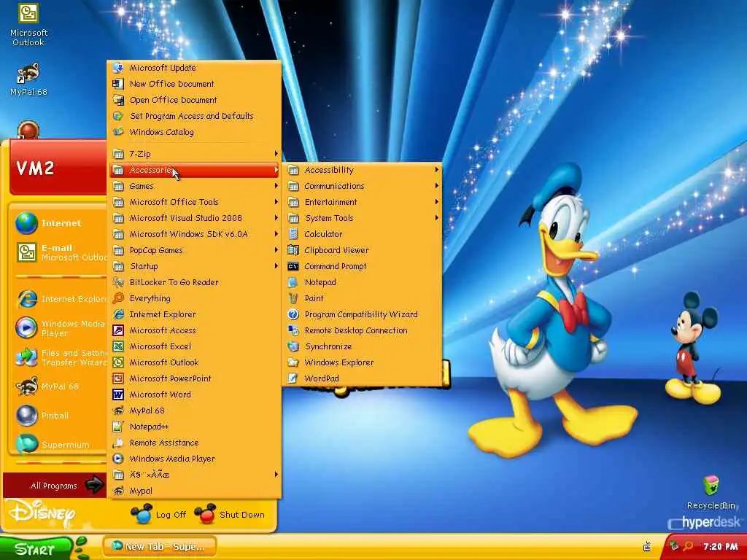Open Program Compatibility Wizard
Viewport: 747px width, 560px height.
pos(363,314)
